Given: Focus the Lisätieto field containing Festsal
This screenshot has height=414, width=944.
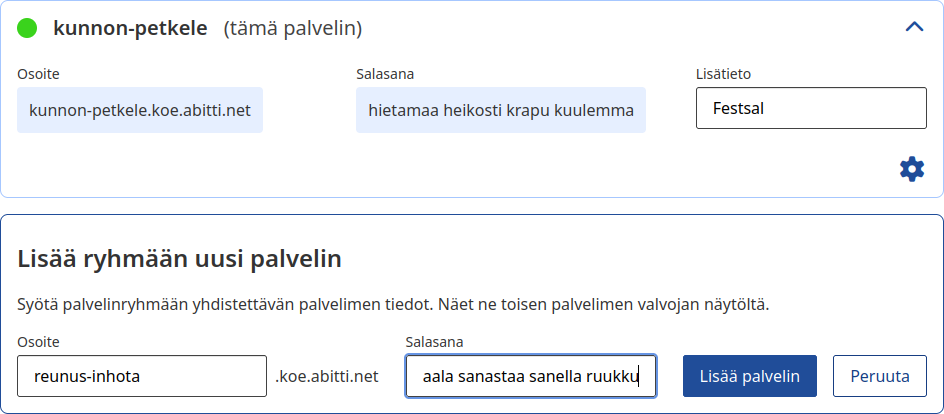Looking at the screenshot, I should (x=811, y=108).
